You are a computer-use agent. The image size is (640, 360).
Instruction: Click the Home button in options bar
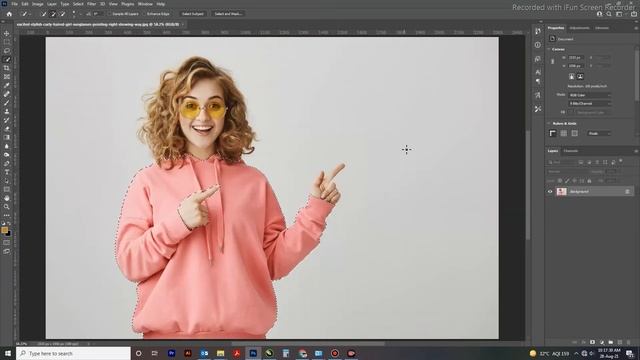9,14
